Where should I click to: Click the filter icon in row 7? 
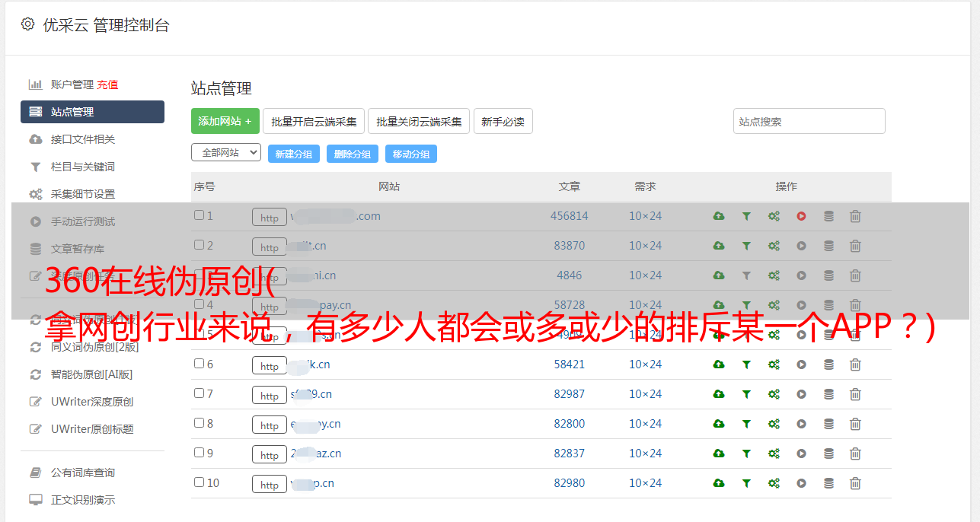(x=746, y=394)
